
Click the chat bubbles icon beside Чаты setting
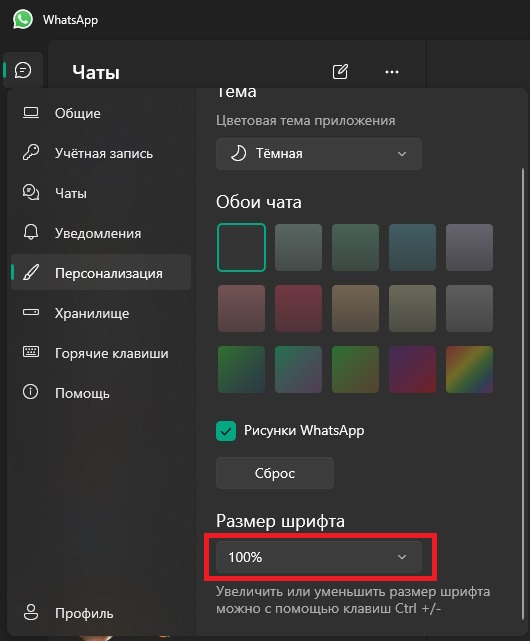click(31, 193)
